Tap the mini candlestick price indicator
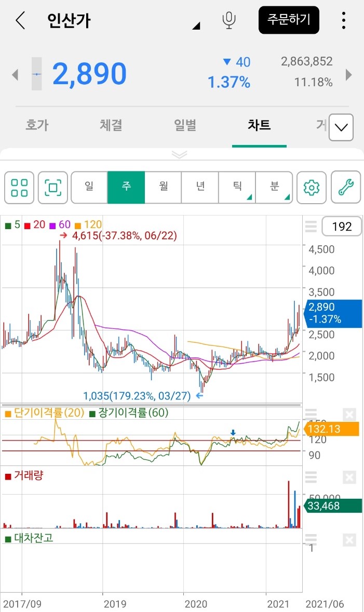The height and width of the screenshot is (612, 364). (36, 74)
